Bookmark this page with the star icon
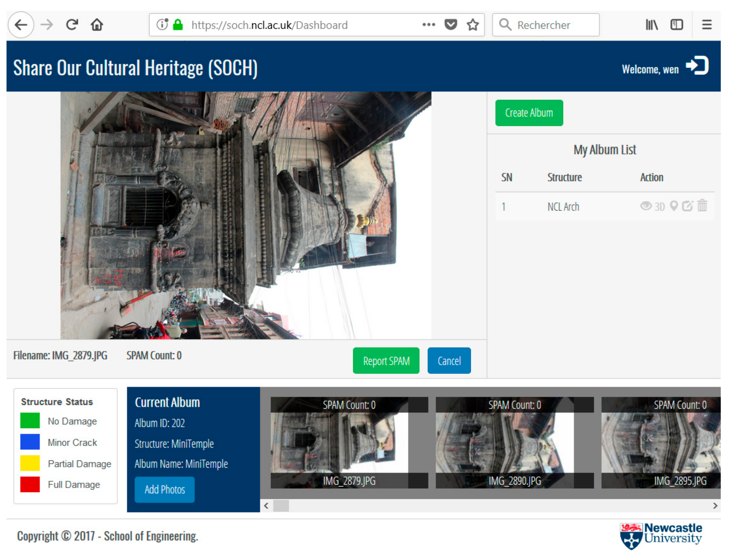Image resolution: width=737 pixels, height=560 pixels. pos(472,25)
